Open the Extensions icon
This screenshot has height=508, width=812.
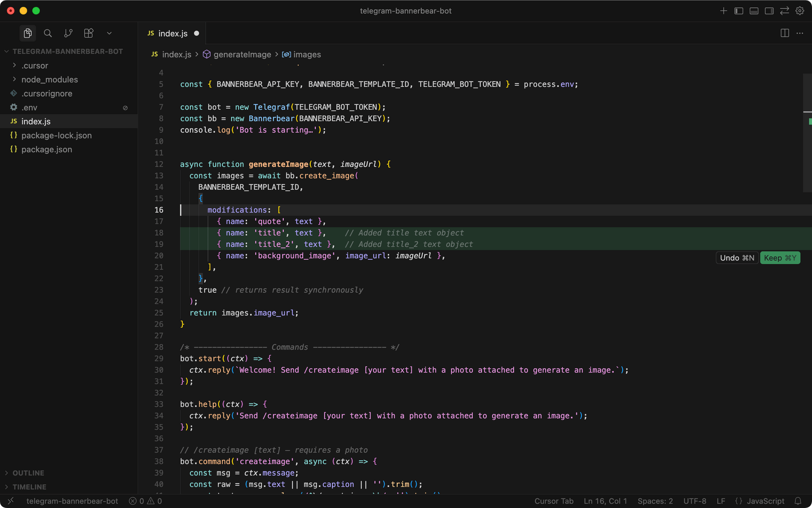89,33
